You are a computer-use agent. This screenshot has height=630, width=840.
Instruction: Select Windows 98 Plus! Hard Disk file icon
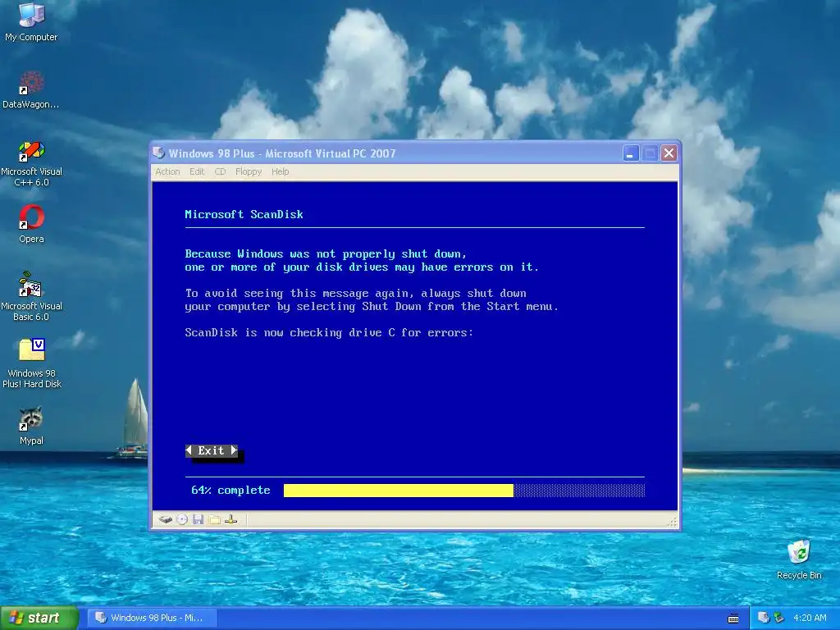(32, 363)
